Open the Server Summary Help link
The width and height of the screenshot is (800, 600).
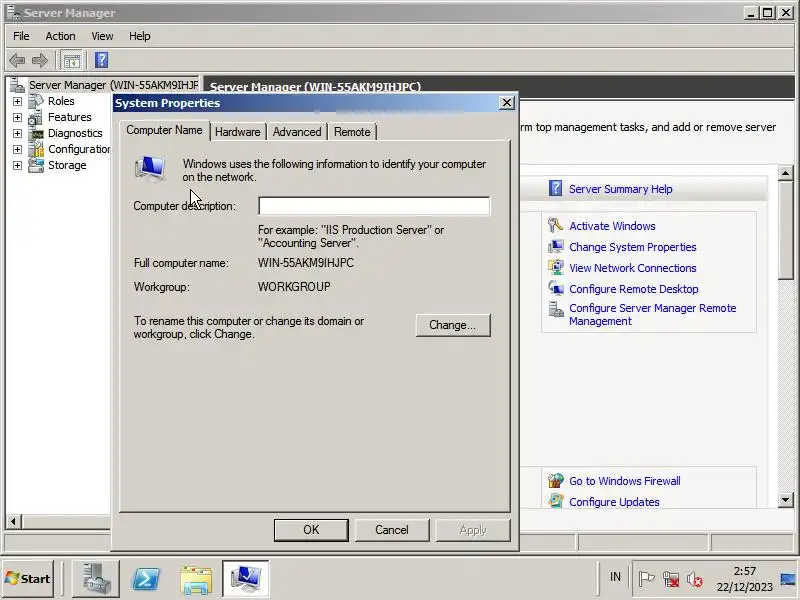click(620, 189)
